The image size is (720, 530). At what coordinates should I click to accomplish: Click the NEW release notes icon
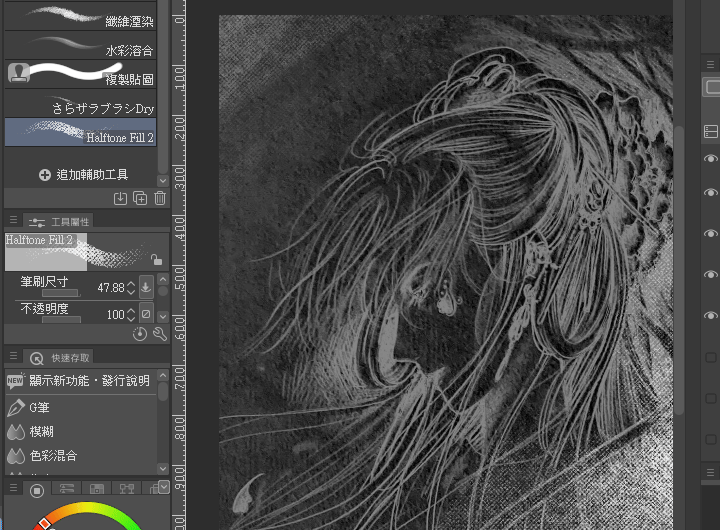point(15,381)
